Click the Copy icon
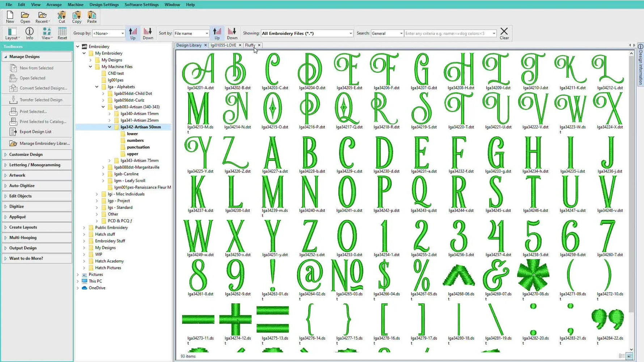 [x=77, y=17]
